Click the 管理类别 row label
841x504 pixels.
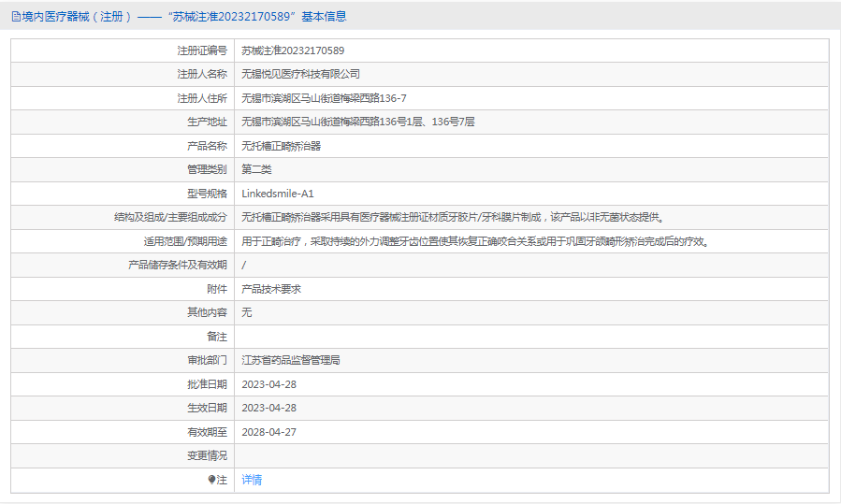click(207, 169)
